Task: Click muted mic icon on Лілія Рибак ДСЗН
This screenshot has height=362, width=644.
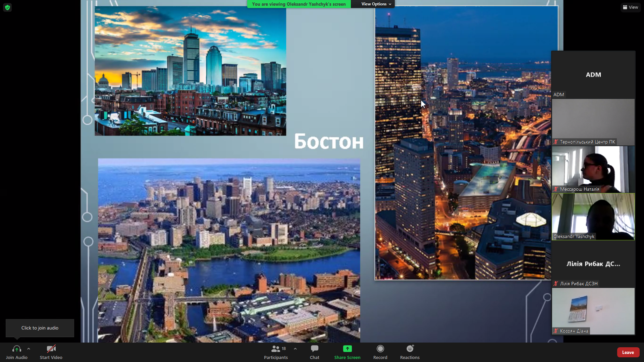Action: pyautogui.click(x=556, y=284)
